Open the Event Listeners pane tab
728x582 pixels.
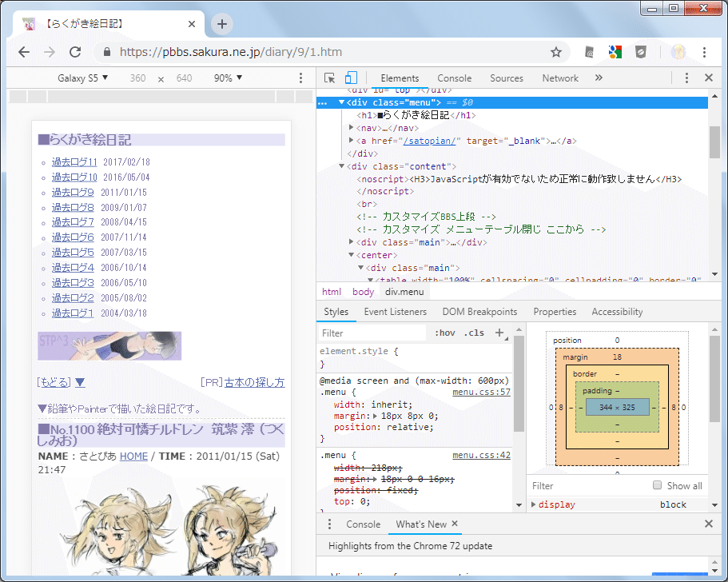tap(395, 312)
